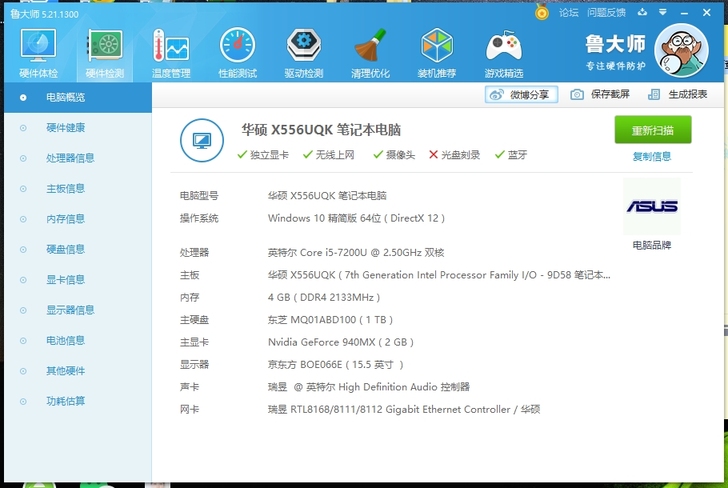Click the 鲁大师 mascot avatar
This screenshot has width=728, height=488.
(x=681, y=50)
